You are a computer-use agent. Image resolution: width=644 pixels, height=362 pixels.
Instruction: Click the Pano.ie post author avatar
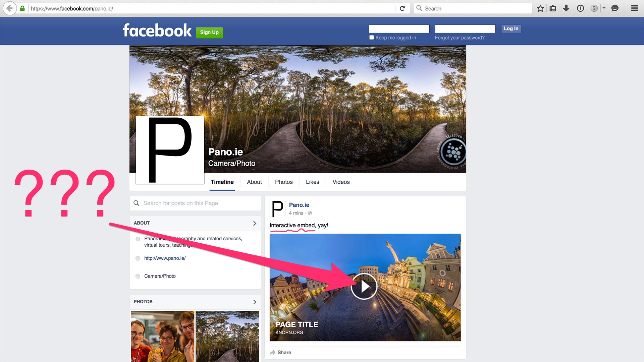[278, 209]
